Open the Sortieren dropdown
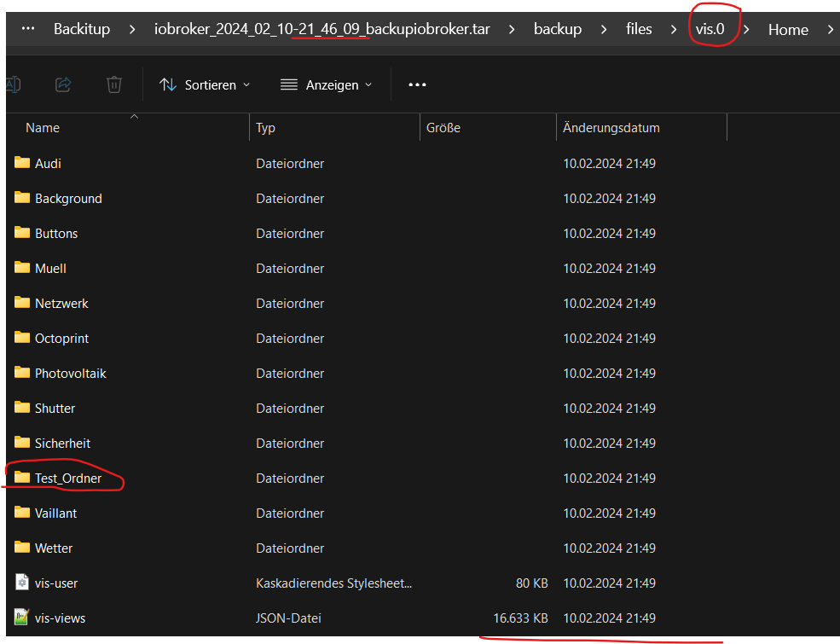The height and width of the screenshot is (644, 840). click(205, 84)
